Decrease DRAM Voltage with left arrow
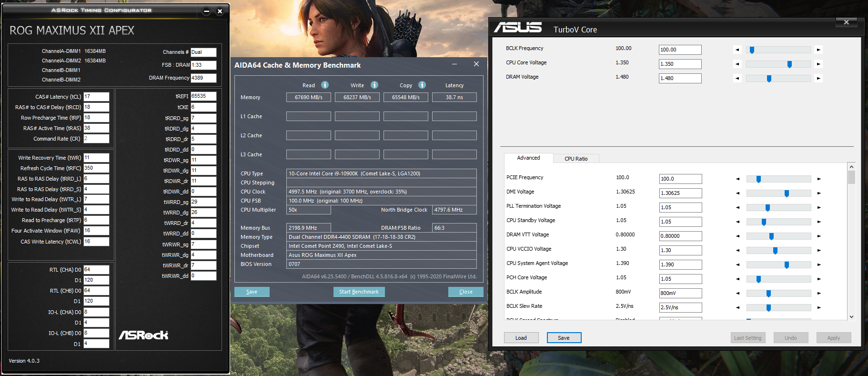This screenshot has height=376, width=868. (737, 78)
